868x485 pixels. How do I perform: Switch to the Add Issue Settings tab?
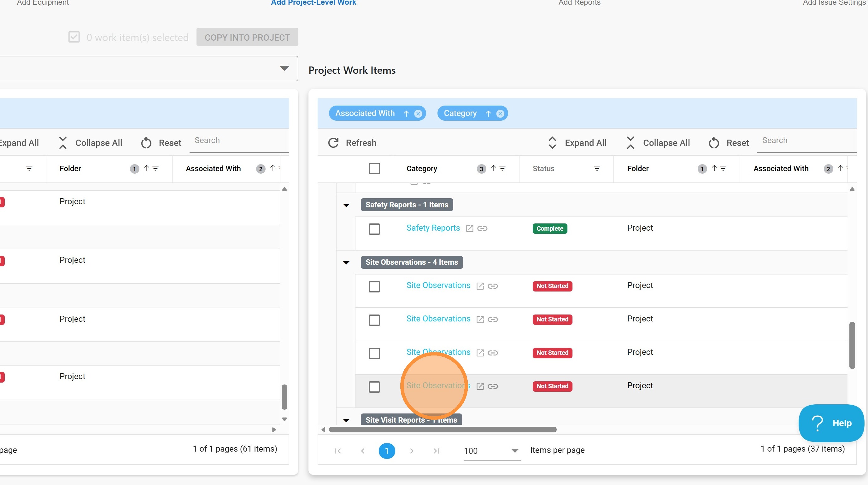(834, 3)
